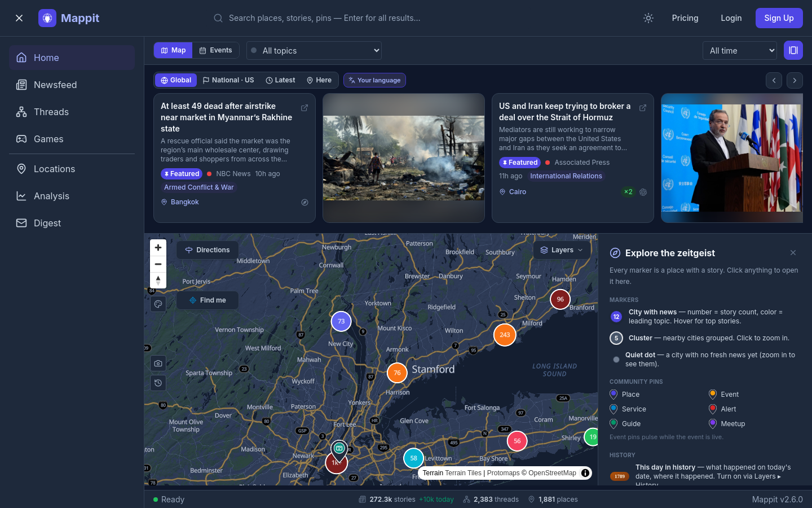This screenshot has height=508, width=812.
Task: Open the UN podium photo thumbnail
Action: pyautogui.click(x=732, y=158)
